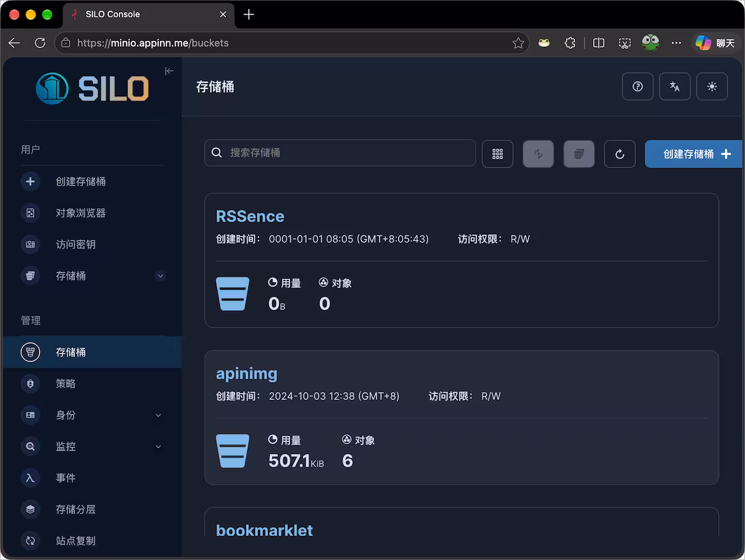
Task: Click the RSSence bucket icon
Action: [x=233, y=294]
